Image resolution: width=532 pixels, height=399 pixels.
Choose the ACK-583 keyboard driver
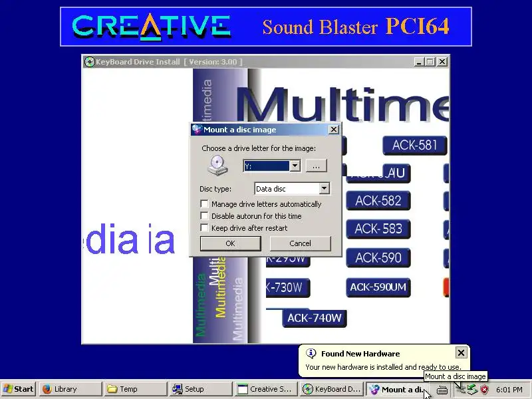pos(378,229)
